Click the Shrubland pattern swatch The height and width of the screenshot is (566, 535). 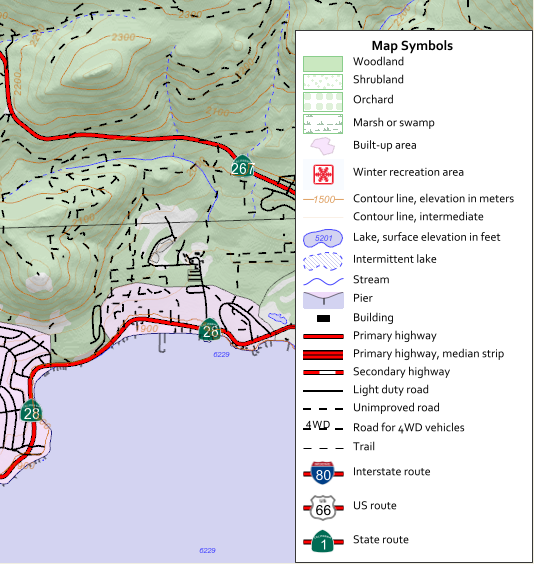tap(323, 82)
